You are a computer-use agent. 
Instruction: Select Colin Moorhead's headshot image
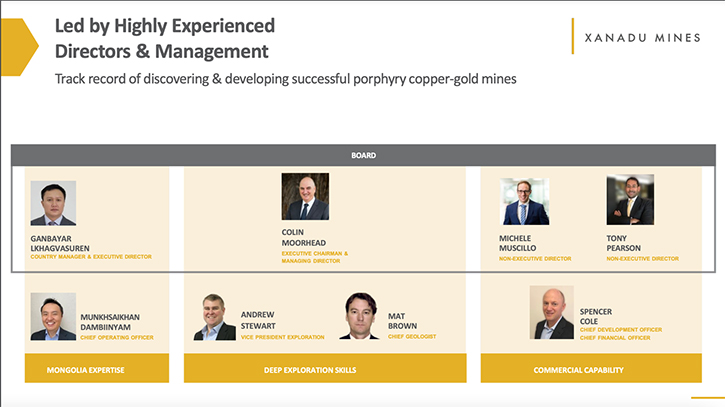[x=305, y=197]
